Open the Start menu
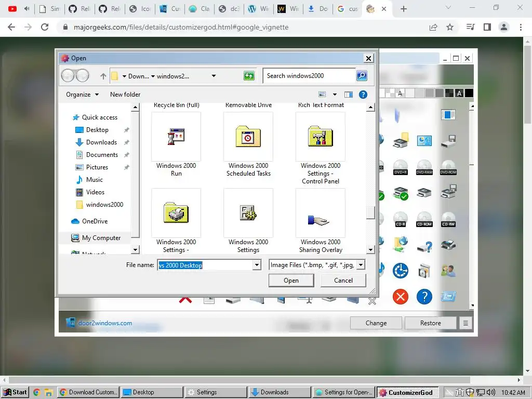Screen dimensions: 532x399 pyautogui.click(x=15, y=392)
